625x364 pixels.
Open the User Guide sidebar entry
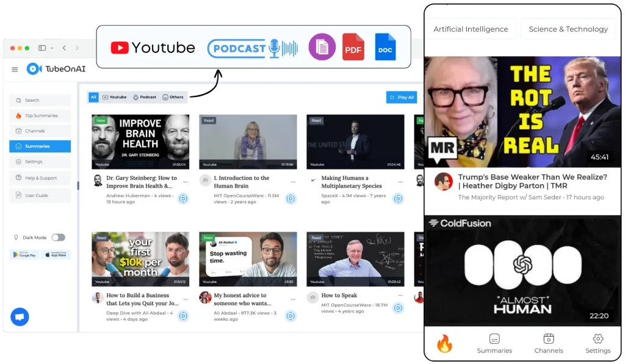tap(40, 195)
